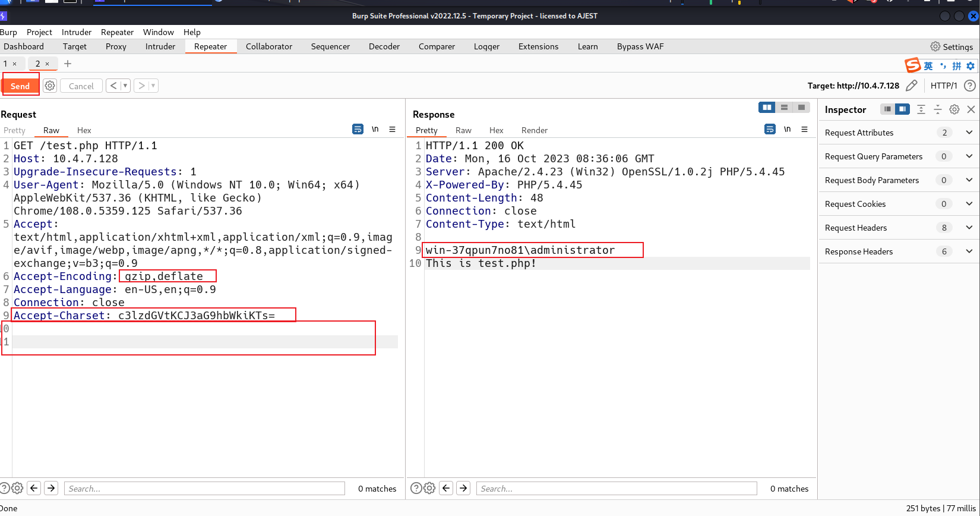This screenshot has height=516, width=980.
Task: Open back history dropdown arrow
Action: pos(125,86)
